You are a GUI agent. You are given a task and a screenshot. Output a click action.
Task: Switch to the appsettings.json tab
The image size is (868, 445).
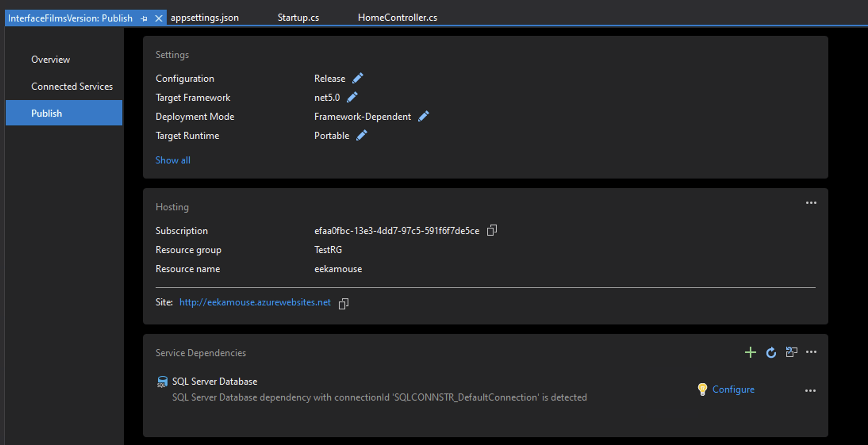tap(205, 17)
